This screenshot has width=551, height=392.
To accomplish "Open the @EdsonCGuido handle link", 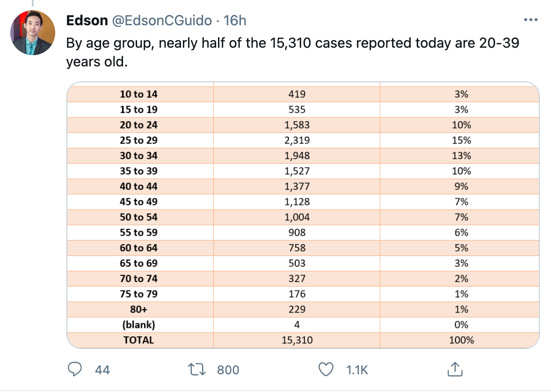I will 162,21.
